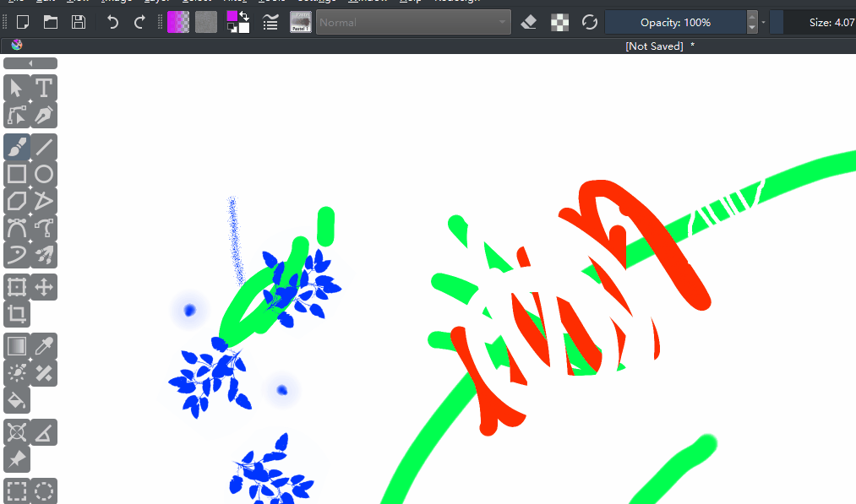Choose the Reference Images pin tool
Screen dimensions: 856x504
tap(16, 459)
